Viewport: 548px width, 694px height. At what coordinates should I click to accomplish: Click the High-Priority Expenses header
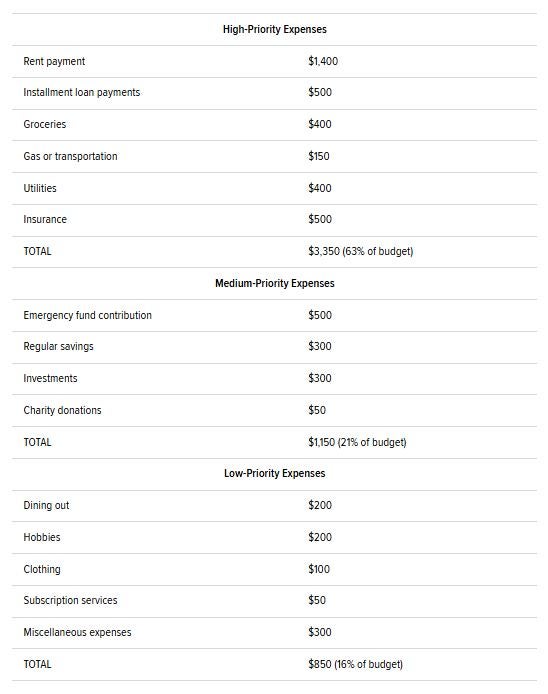click(x=274, y=29)
